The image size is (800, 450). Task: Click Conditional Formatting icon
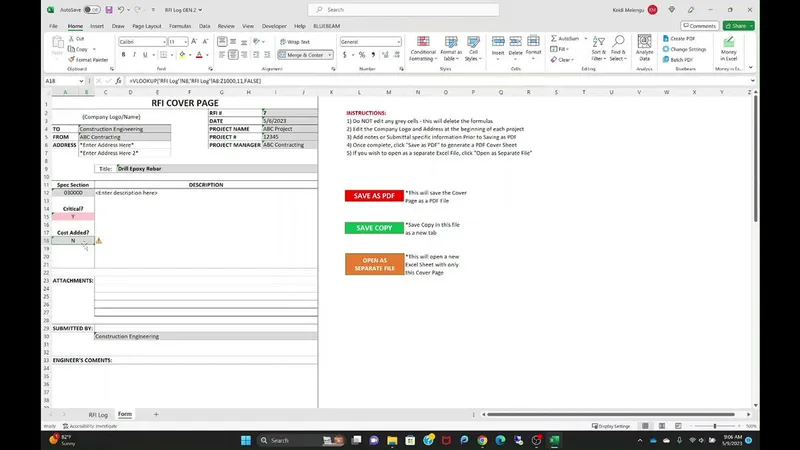423,42
